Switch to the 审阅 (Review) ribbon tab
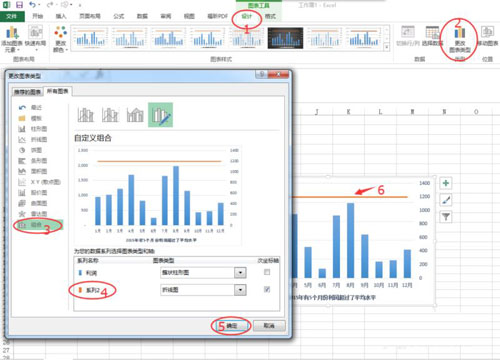Screen dimensions: 500x360 (x=166, y=16)
